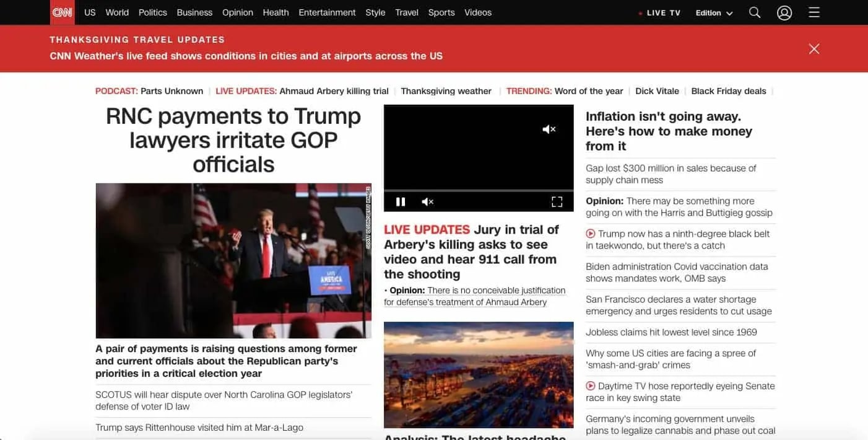Open the search magnifier icon
This screenshot has width=868, height=440.
tap(754, 12)
